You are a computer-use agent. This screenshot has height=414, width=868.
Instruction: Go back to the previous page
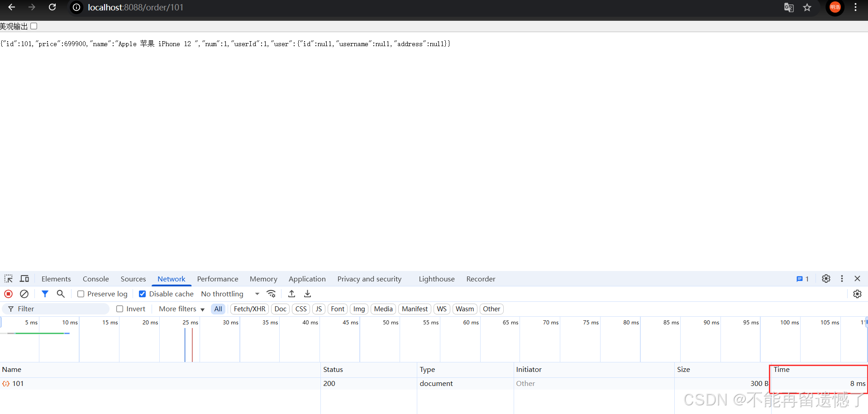click(12, 7)
